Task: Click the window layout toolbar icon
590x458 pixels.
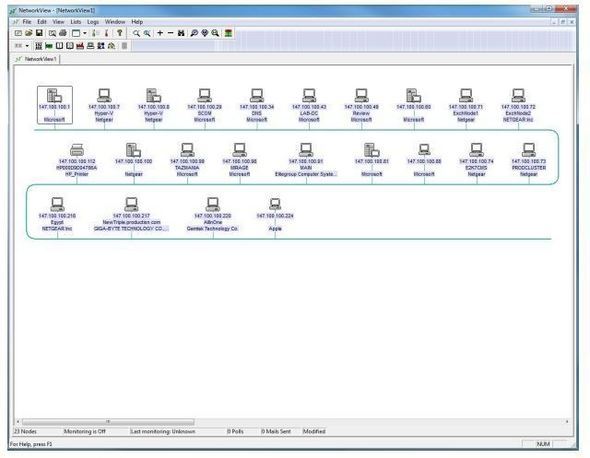Action: click(x=76, y=33)
